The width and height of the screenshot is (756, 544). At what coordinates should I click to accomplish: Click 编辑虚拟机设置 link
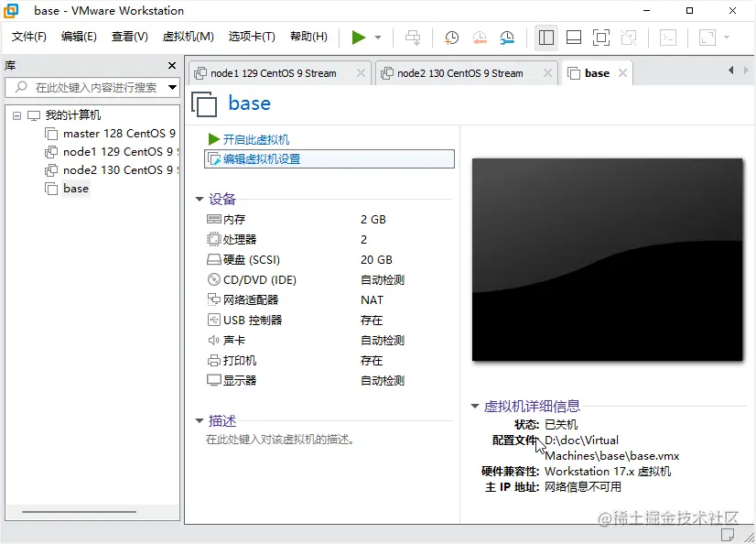pyautogui.click(x=262, y=159)
